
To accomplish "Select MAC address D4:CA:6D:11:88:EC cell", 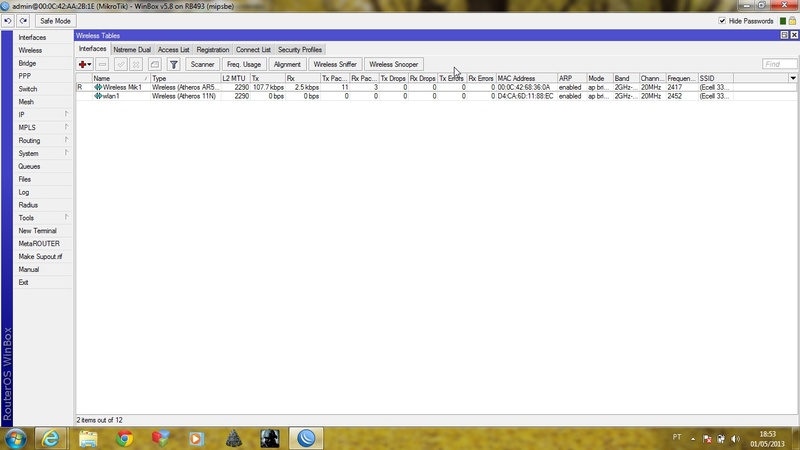I will pos(526,96).
